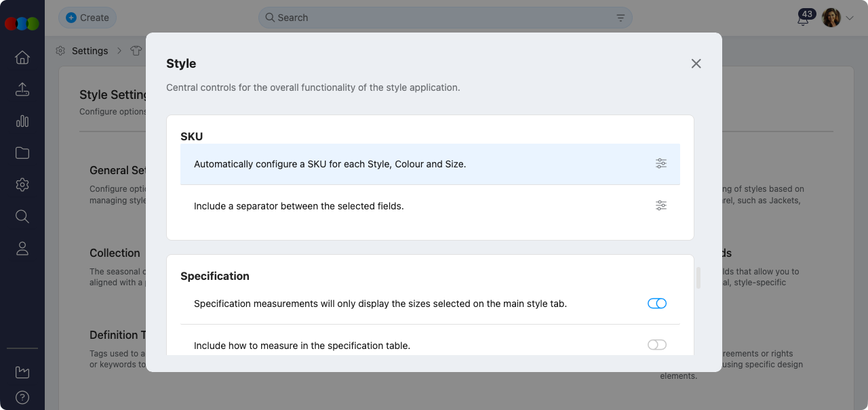Screen dimensions: 868x410
Task: Open the folder icon in sidebar
Action: pyautogui.click(x=22, y=153)
